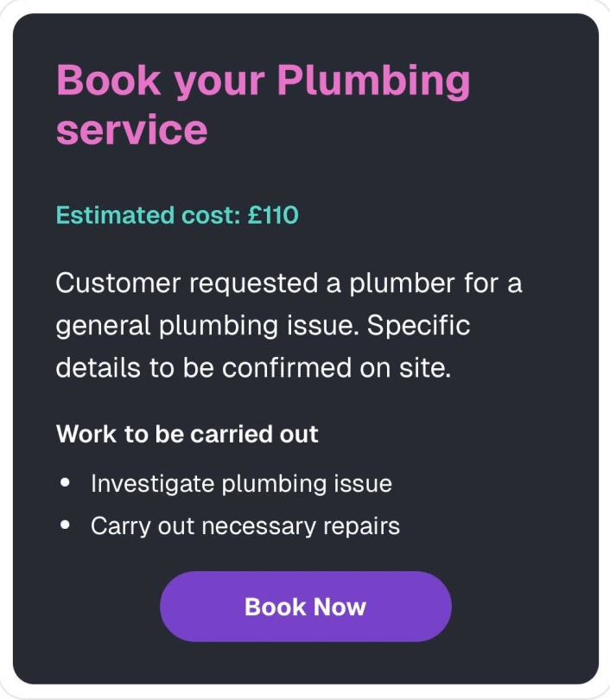The image size is (610, 700).
Task: Click the word "service" in the title
Action: (x=131, y=130)
